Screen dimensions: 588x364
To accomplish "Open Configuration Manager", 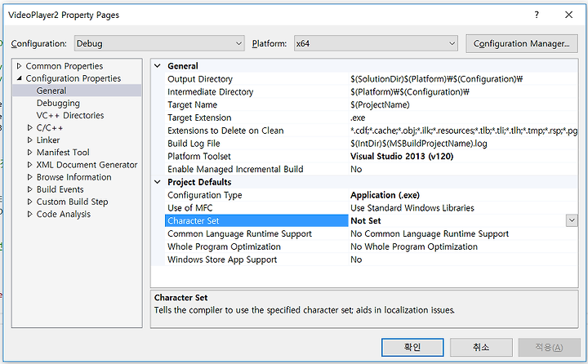I will coord(521,43).
